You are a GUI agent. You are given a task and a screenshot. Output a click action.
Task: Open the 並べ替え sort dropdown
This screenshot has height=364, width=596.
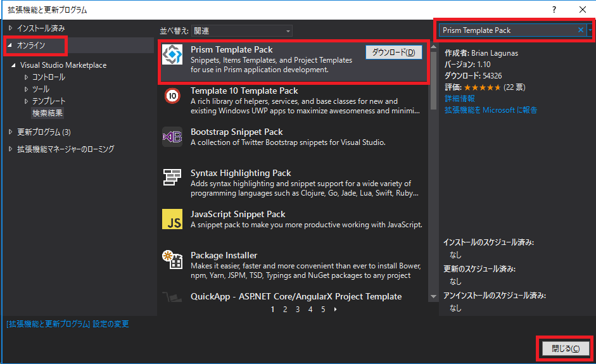coord(242,31)
